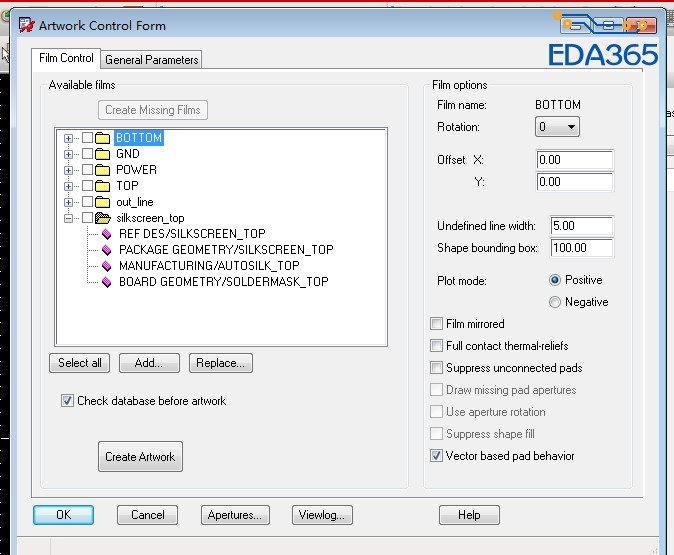Screen dimensions: 674x555
Task: Click the PACKAGE GEOMETRY/SILKSCREEN_TOP diamond icon
Action: point(107,250)
